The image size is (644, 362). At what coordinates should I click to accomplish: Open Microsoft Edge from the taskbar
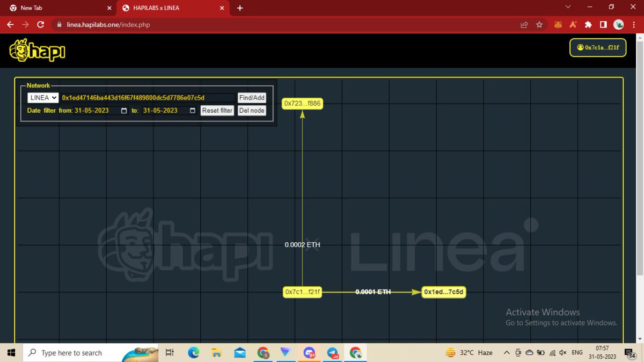tap(193, 352)
